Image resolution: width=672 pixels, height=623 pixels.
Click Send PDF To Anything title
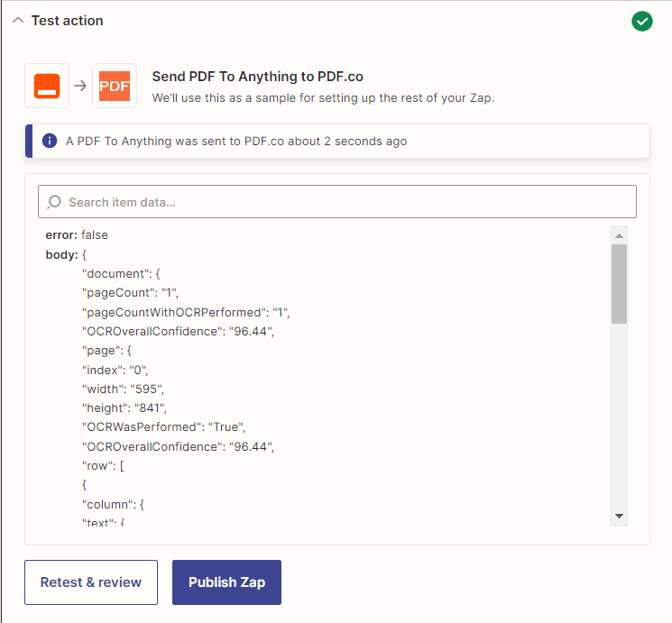(x=258, y=77)
